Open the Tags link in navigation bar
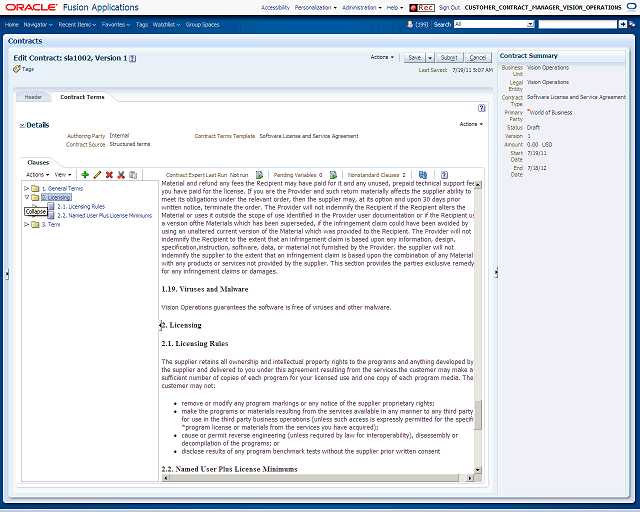This screenshot has height=512, width=640. click(142, 25)
